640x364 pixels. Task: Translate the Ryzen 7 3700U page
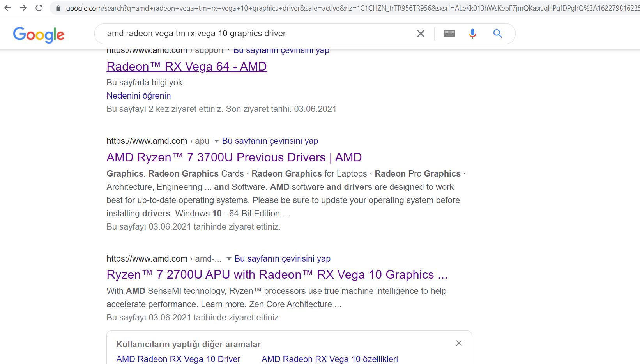(x=270, y=141)
